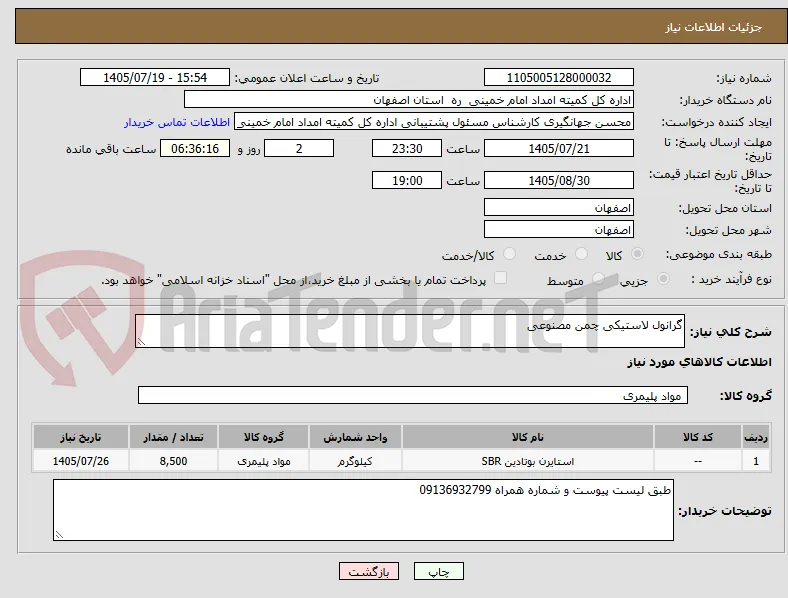The height and width of the screenshot is (598, 788).
Task: Select the کالا/خدمت radio button
Action: click(510, 254)
